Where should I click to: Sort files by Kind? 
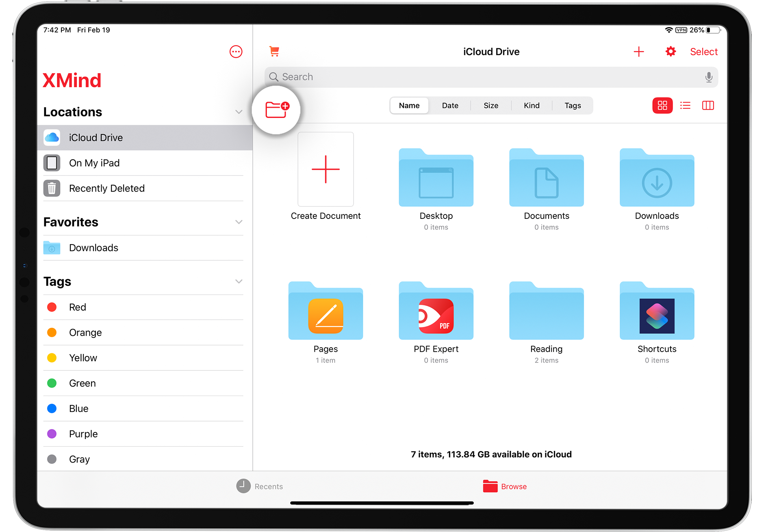click(532, 106)
